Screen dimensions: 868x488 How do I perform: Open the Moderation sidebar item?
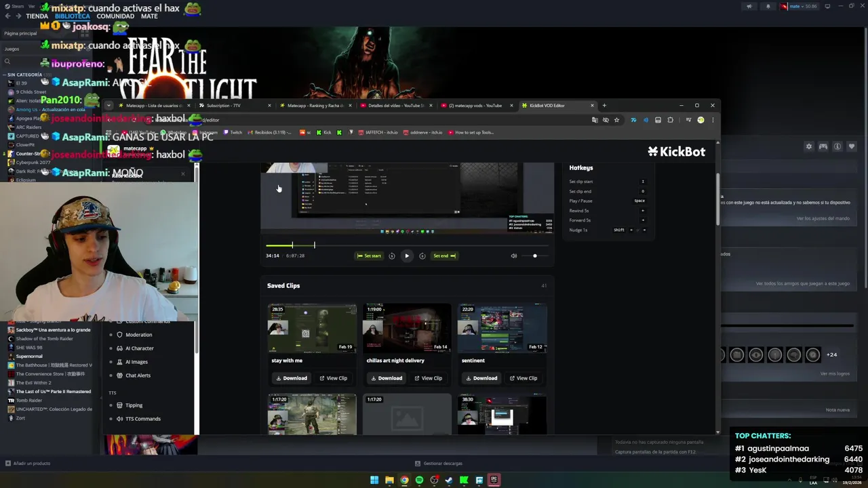(x=138, y=335)
